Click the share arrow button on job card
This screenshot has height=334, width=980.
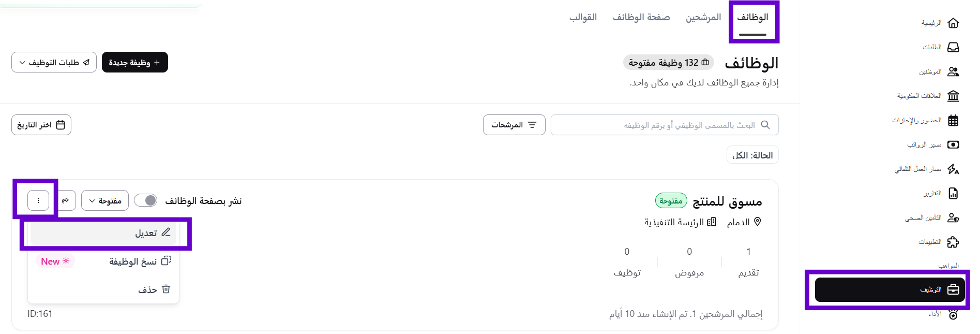(x=65, y=200)
